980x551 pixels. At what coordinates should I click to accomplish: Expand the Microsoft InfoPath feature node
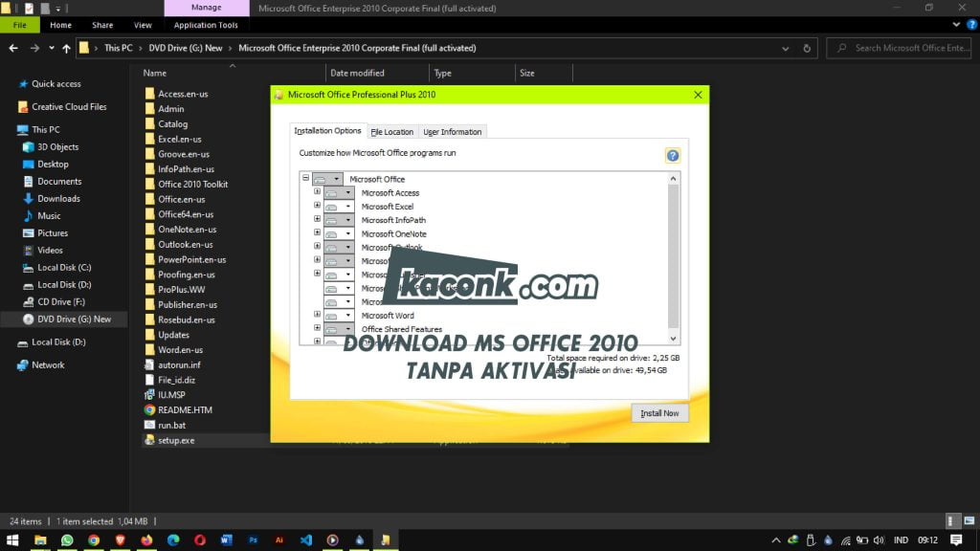(x=317, y=219)
